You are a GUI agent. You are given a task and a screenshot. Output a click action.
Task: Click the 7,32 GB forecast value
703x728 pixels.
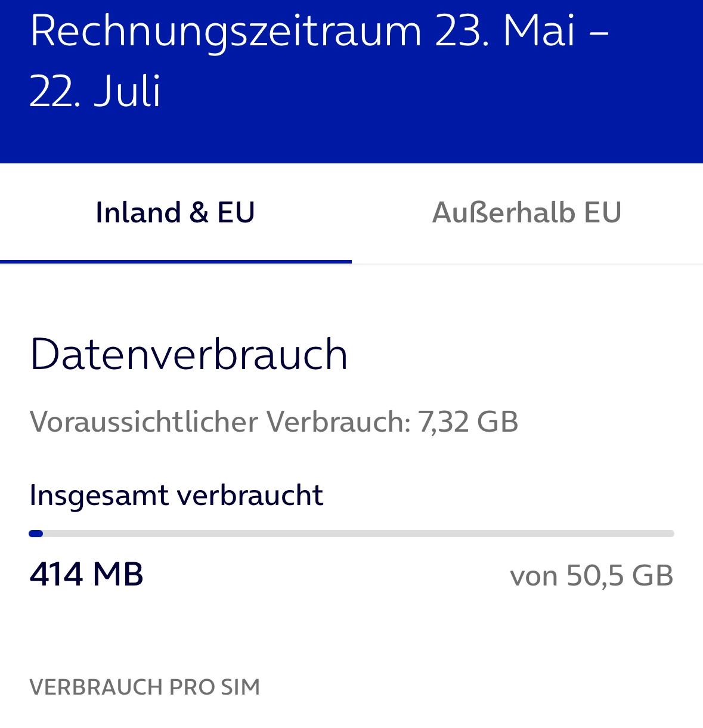468,422
